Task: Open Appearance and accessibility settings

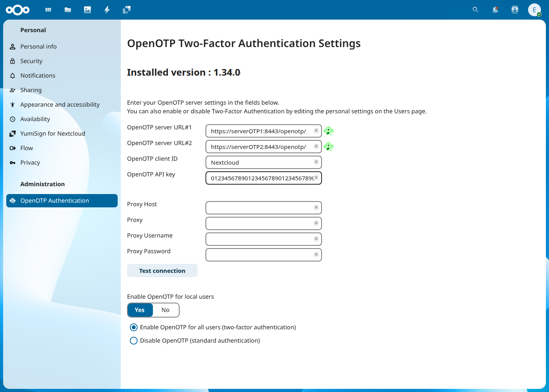Action: [62, 105]
